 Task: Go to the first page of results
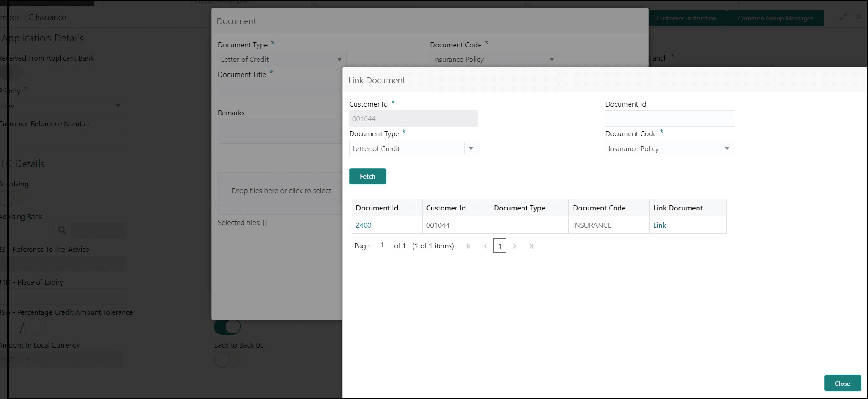469,246
